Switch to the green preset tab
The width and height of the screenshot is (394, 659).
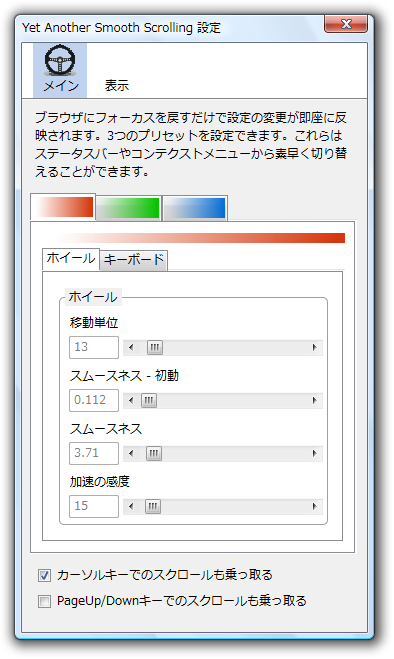(x=128, y=208)
